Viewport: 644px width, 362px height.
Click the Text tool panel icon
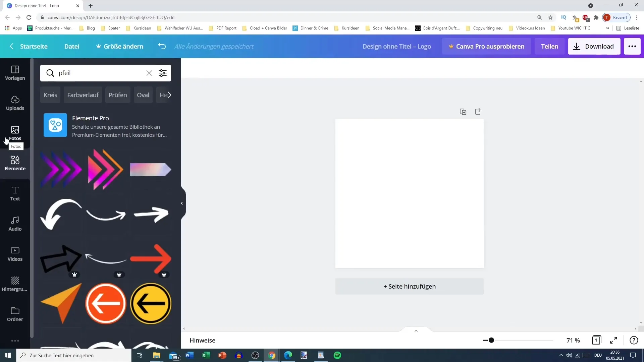point(15,194)
